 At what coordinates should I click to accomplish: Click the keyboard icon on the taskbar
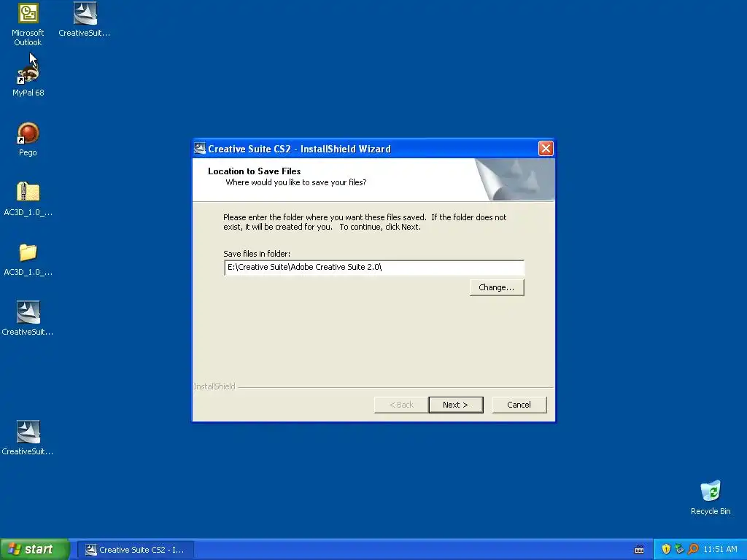(639, 550)
